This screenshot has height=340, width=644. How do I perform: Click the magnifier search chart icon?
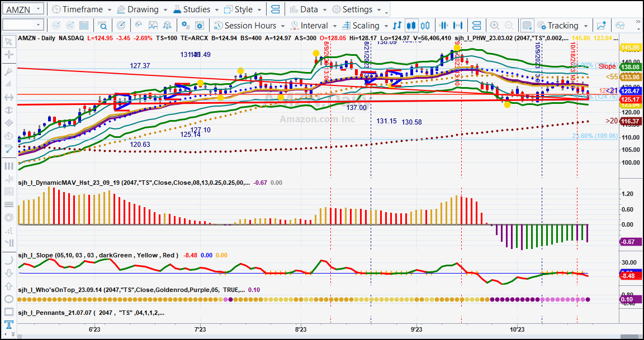pyautogui.click(x=103, y=26)
